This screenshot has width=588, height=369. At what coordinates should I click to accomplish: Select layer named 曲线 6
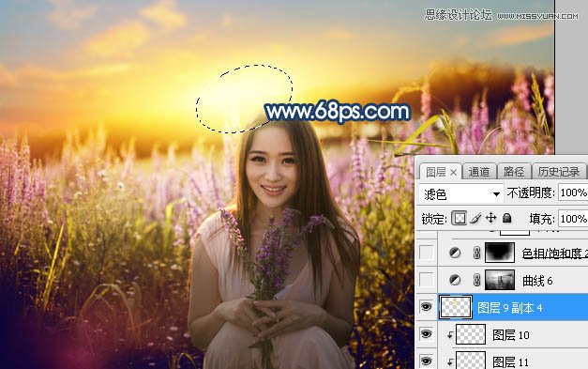(x=537, y=281)
